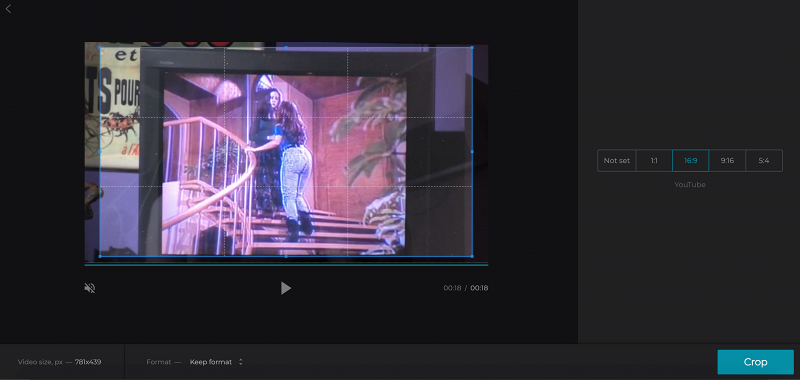Click the bottom-left crop corner handle
Viewport: 800px width, 380px height.
99,256
